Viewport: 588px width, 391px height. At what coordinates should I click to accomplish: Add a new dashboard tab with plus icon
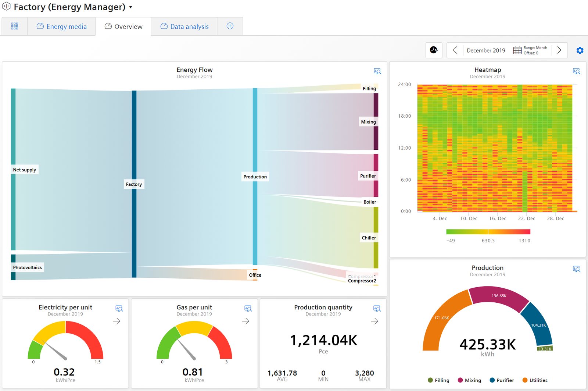pos(230,26)
